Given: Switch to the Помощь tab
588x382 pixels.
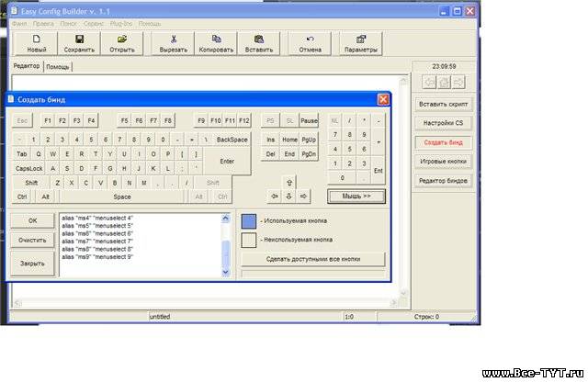Looking at the screenshot, I should coord(58,67).
